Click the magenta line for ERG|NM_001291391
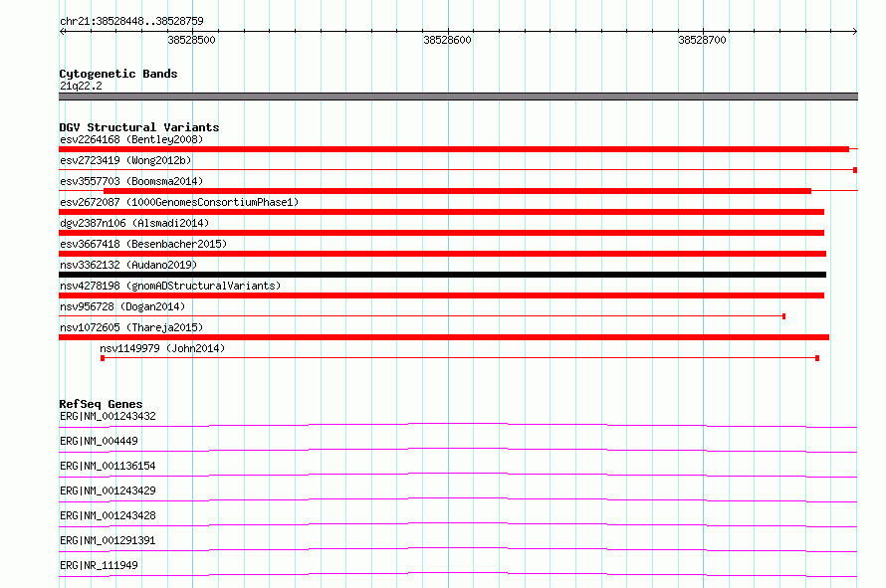This screenshot has height=588, width=886. tap(458, 549)
